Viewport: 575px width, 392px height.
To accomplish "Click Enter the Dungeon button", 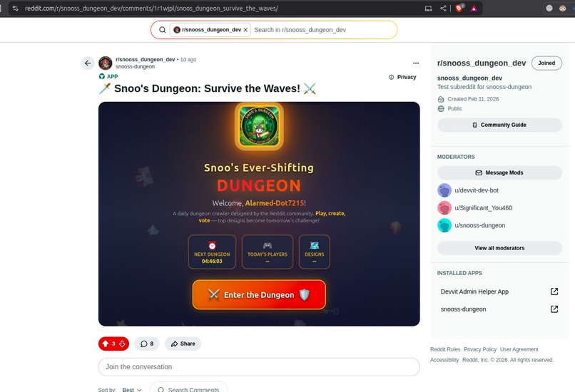I will (x=259, y=295).
